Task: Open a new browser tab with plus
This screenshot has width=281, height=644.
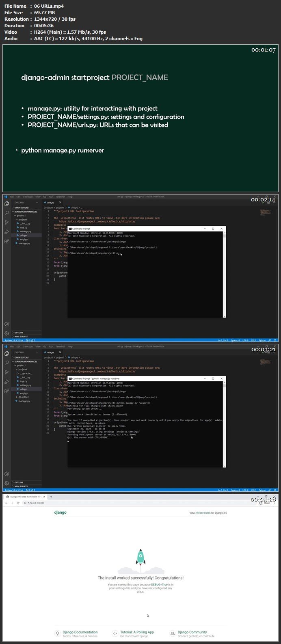Action: click(51, 497)
